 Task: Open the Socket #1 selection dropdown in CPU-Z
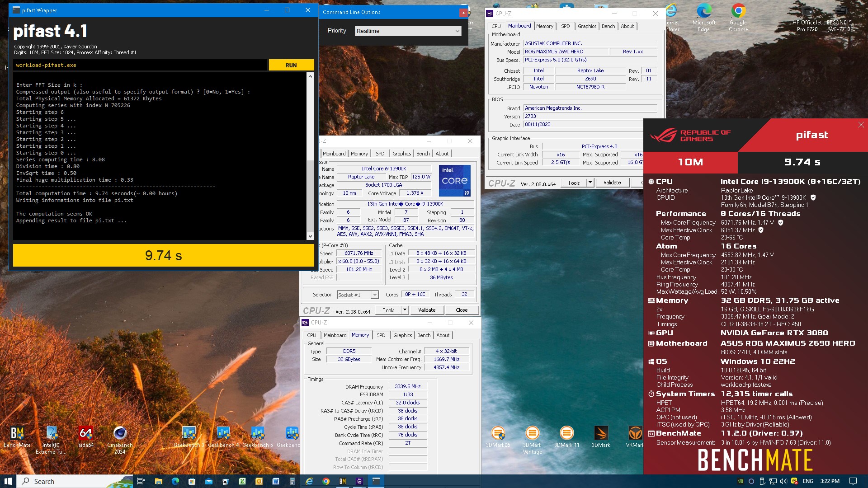[x=358, y=295]
